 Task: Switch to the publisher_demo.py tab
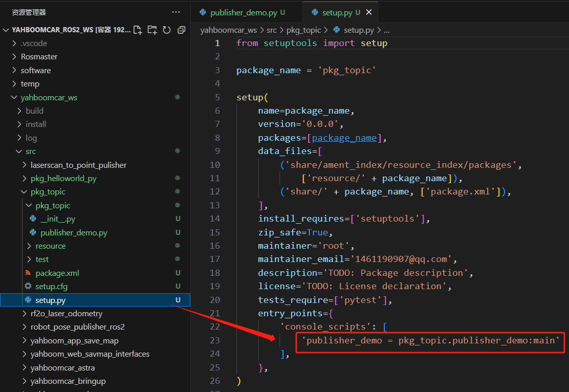pyautogui.click(x=244, y=12)
